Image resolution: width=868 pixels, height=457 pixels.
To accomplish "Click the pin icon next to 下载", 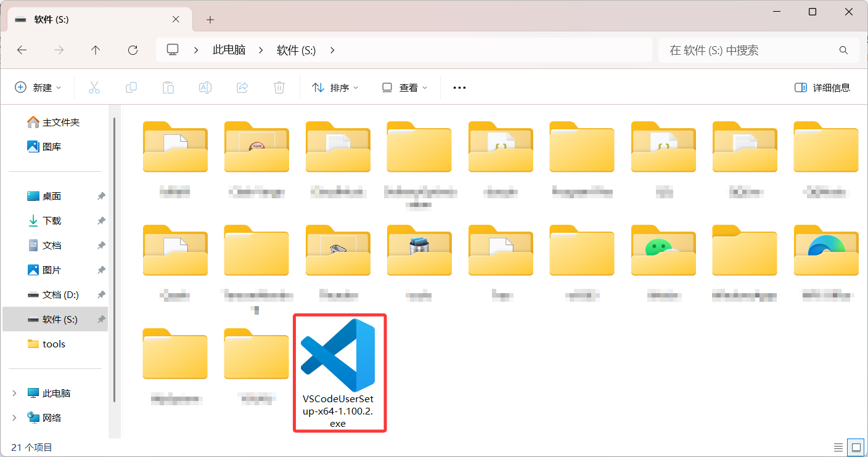I will [x=101, y=220].
